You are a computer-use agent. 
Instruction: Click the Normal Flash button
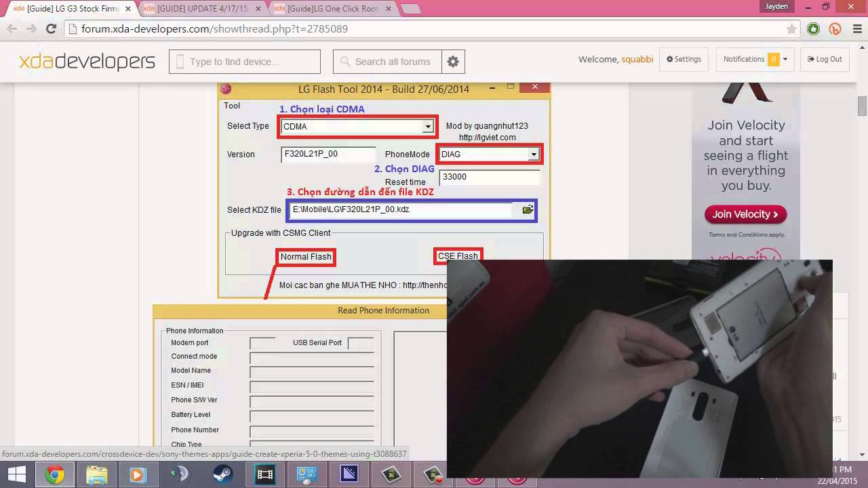pyautogui.click(x=306, y=257)
